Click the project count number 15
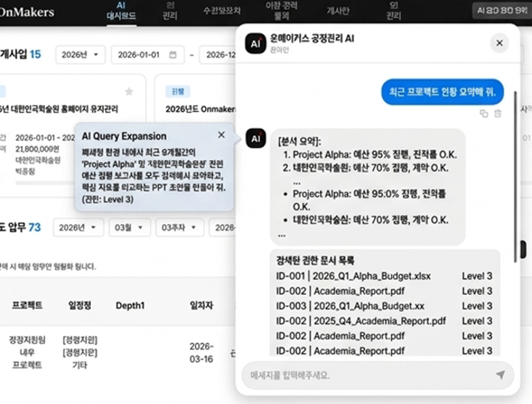This screenshot has width=532, height=404. coord(35,54)
